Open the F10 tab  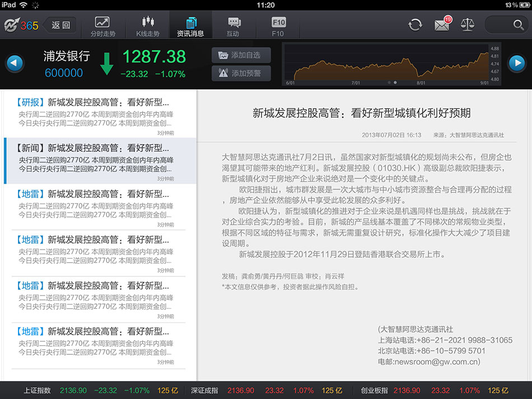click(278, 26)
